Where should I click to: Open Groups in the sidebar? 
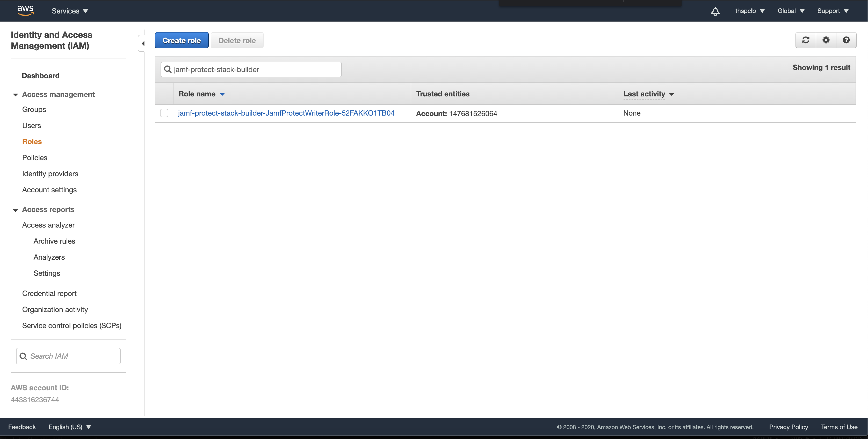tap(34, 110)
